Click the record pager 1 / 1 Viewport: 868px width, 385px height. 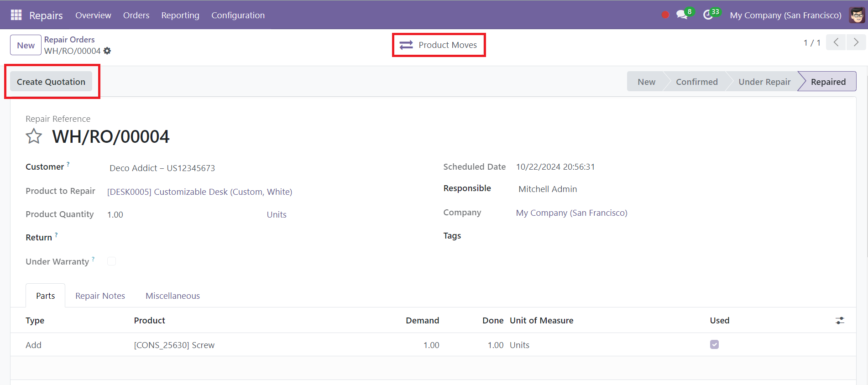(812, 42)
